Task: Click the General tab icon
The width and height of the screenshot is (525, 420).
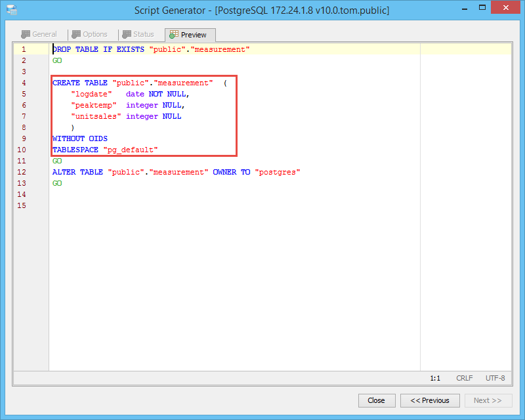Action: tap(26, 34)
